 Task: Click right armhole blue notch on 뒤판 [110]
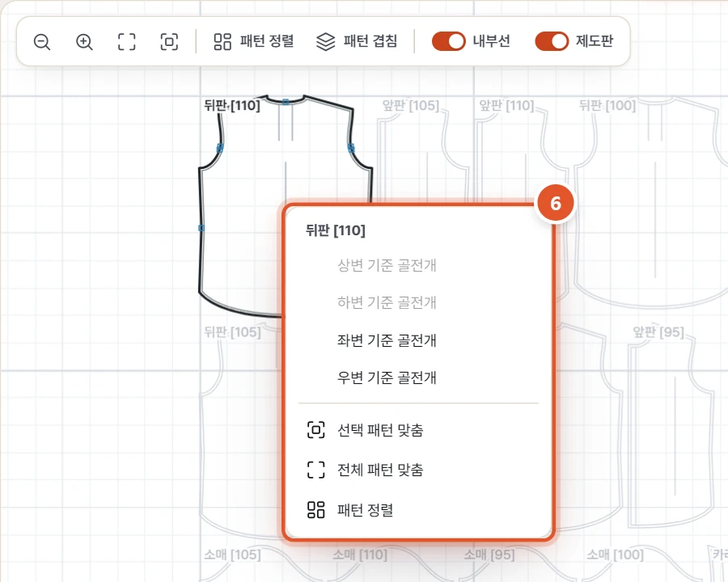coord(351,148)
